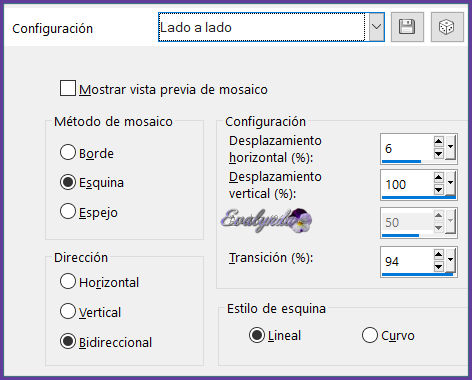Open slider popup for Desplazamiento vertical
472x380 pixels.
[450, 183]
